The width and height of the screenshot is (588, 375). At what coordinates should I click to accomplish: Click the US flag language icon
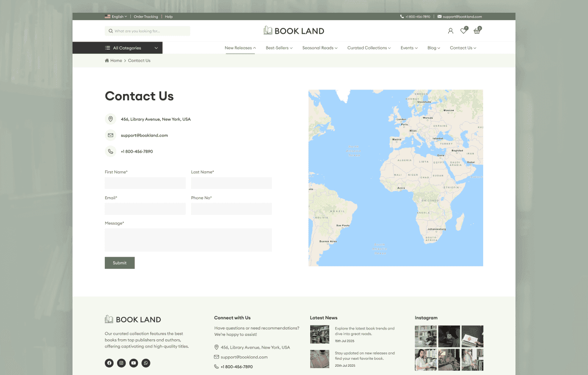click(107, 17)
